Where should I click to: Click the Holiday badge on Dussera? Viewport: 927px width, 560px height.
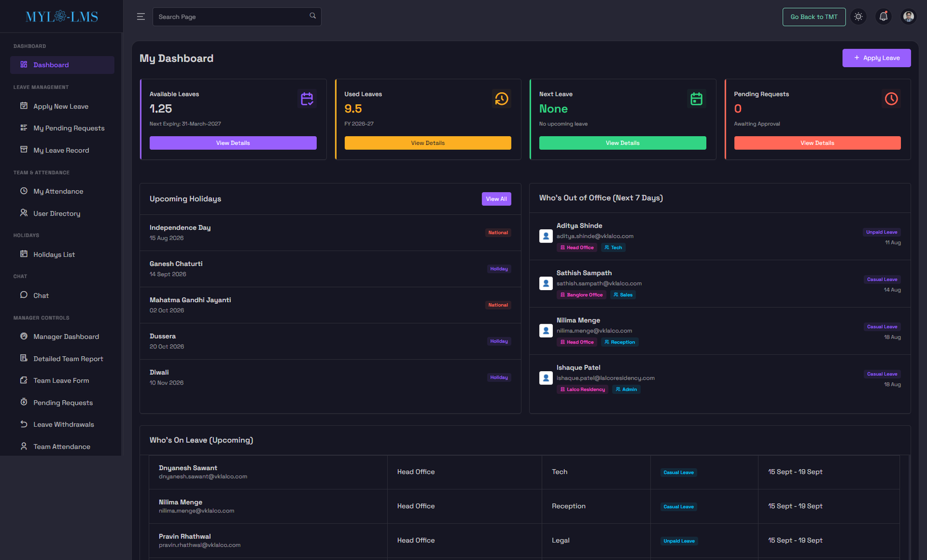click(x=499, y=341)
